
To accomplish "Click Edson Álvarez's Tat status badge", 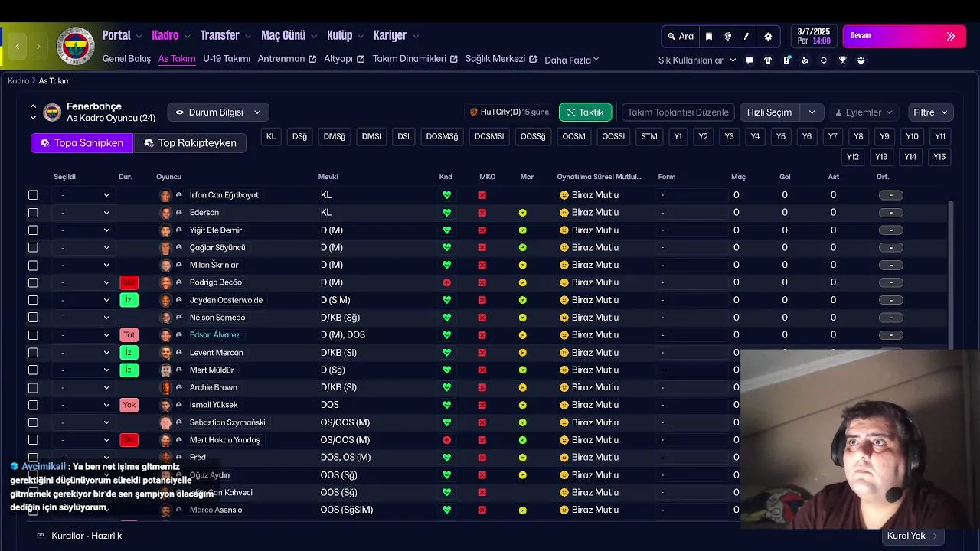I will tap(129, 335).
